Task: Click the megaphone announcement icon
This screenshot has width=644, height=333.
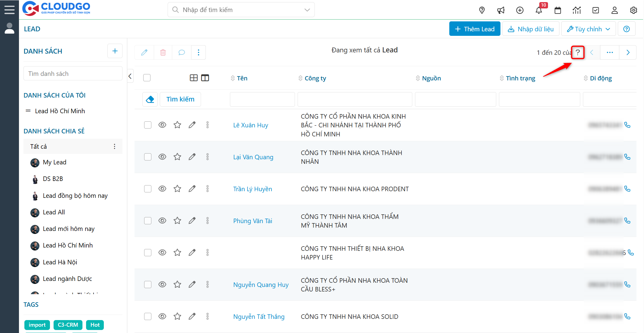Action: pyautogui.click(x=501, y=10)
